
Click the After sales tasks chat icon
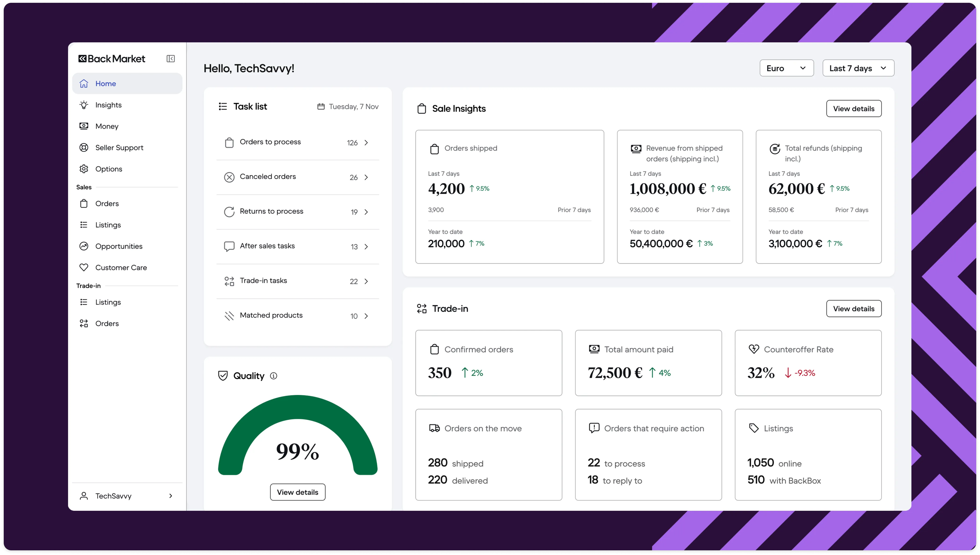[229, 247]
